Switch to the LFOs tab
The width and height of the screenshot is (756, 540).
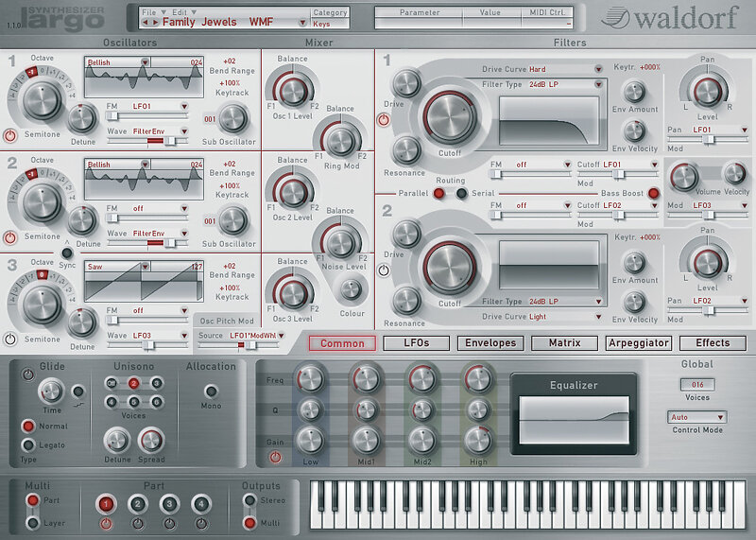click(x=416, y=343)
